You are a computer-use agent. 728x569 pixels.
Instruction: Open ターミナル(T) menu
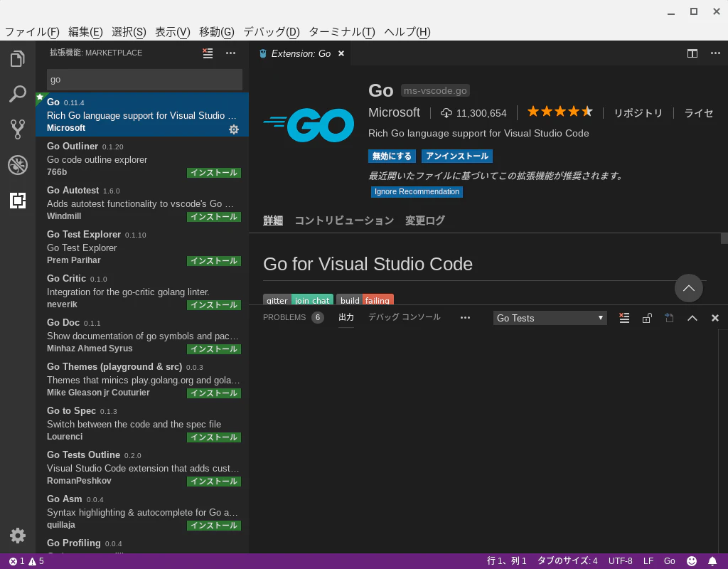tap(342, 31)
